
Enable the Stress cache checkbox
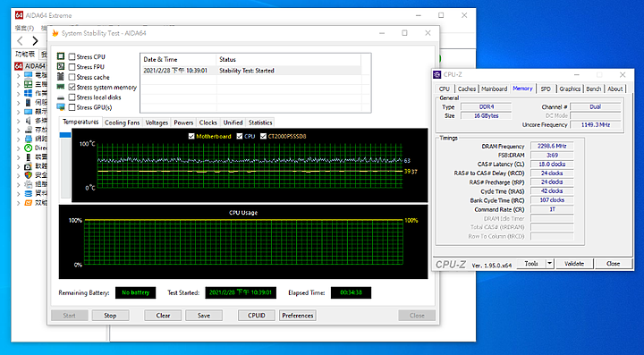tap(72, 77)
